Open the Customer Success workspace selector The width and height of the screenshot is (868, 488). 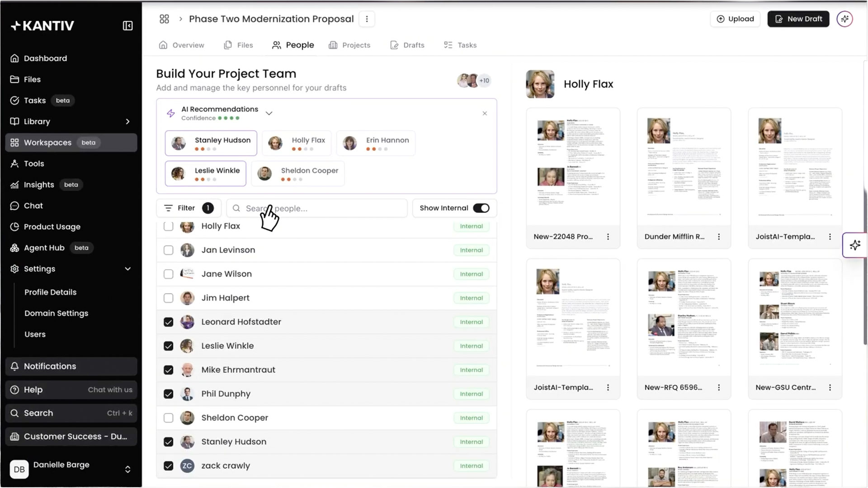71,436
